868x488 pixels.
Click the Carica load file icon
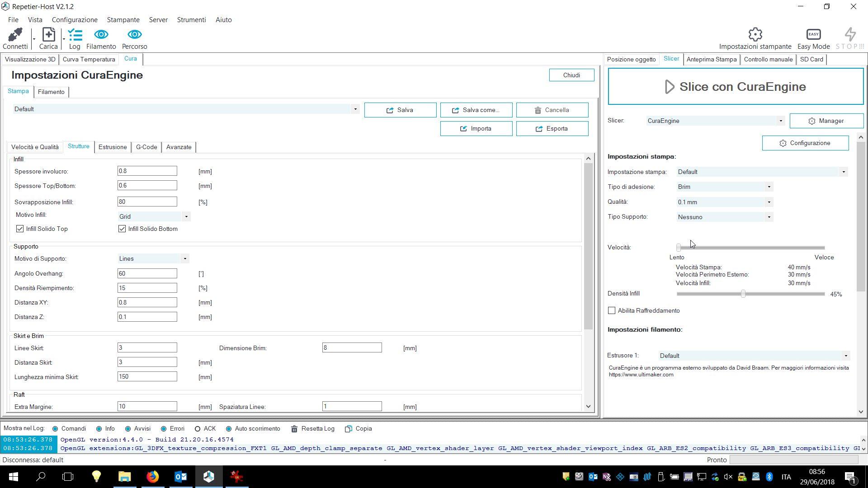click(48, 35)
